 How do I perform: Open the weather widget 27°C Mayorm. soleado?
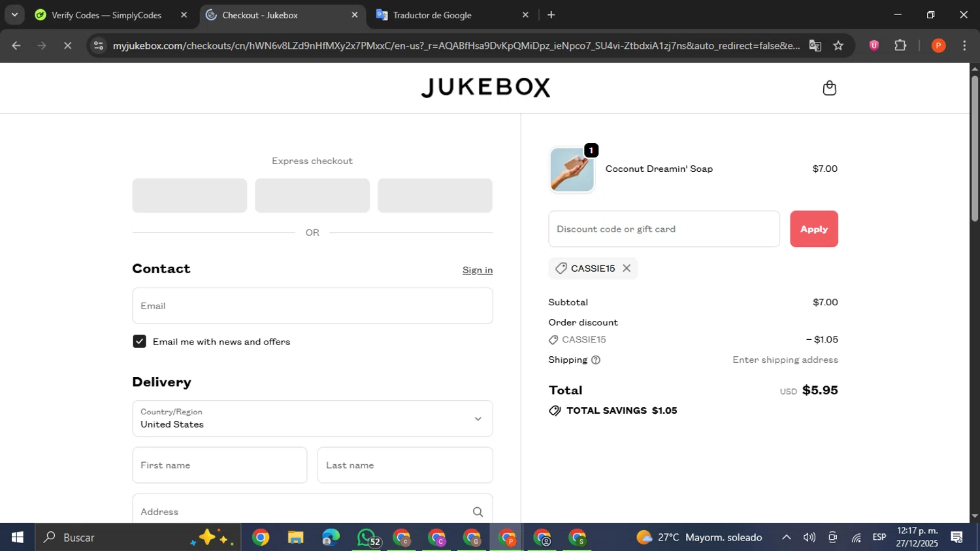coord(699,537)
